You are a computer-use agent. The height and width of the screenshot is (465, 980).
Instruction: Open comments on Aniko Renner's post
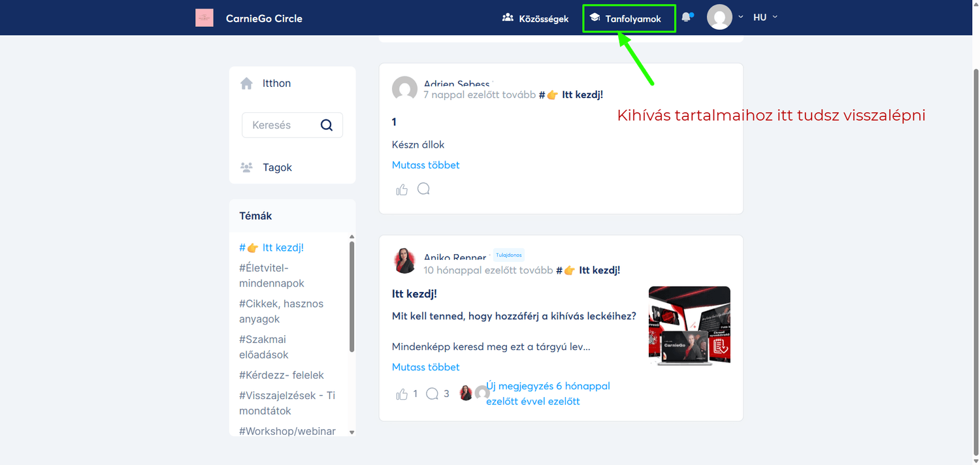(x=432, y=394)
